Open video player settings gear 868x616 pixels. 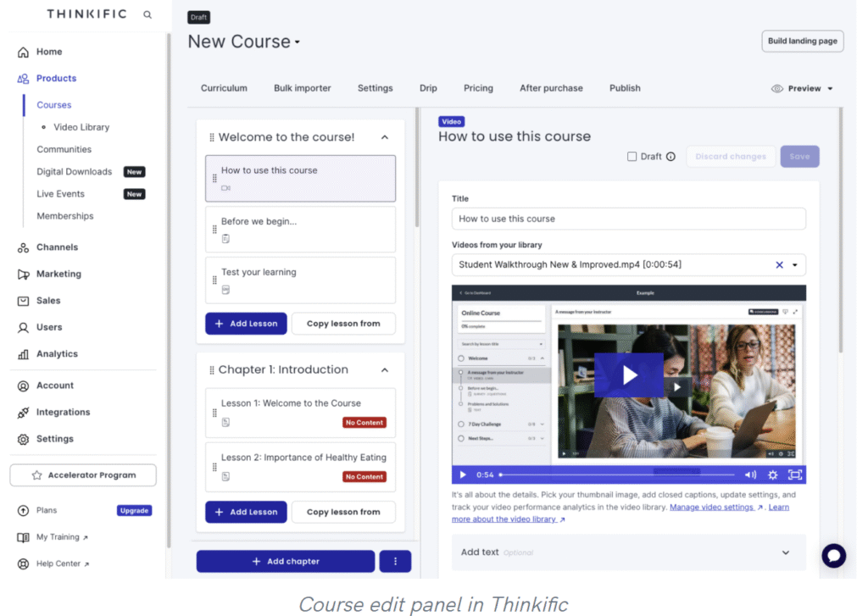coord(773,474)
